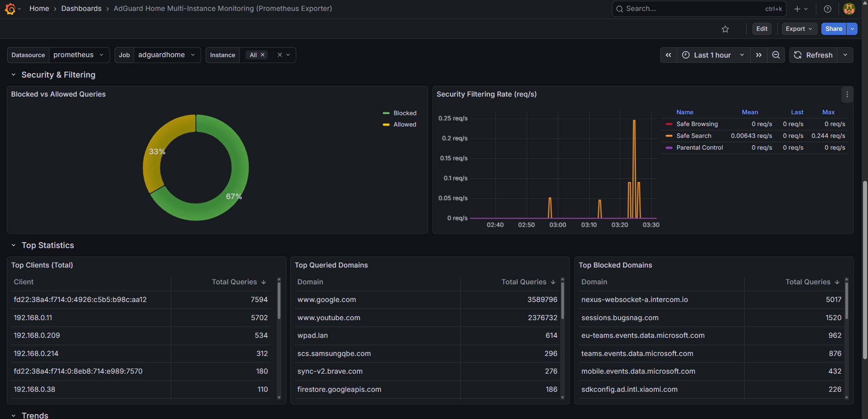Click the zoom out time range icon
This screenshot has height=419, width=868.
776,55
